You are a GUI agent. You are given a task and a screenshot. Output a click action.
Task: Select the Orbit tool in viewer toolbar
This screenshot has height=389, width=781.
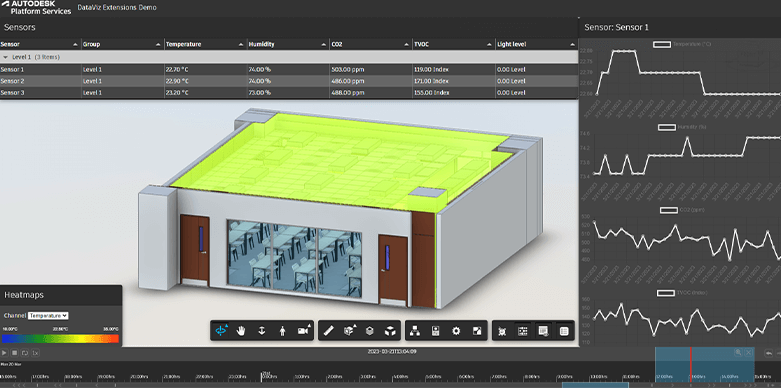pyautogui.click(x=220, y=331)
